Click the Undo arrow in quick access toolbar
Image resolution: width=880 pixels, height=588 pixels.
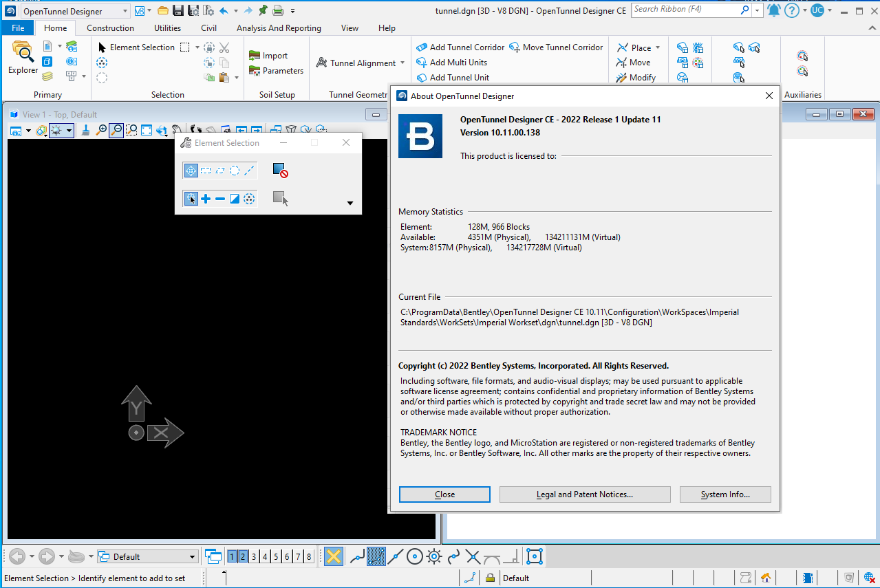point(224,10)
